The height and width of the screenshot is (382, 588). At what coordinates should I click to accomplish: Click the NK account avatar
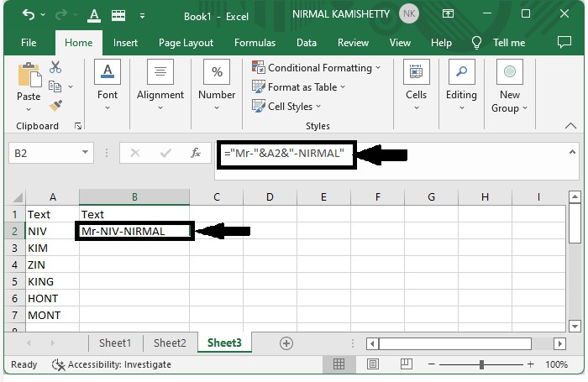409,14
